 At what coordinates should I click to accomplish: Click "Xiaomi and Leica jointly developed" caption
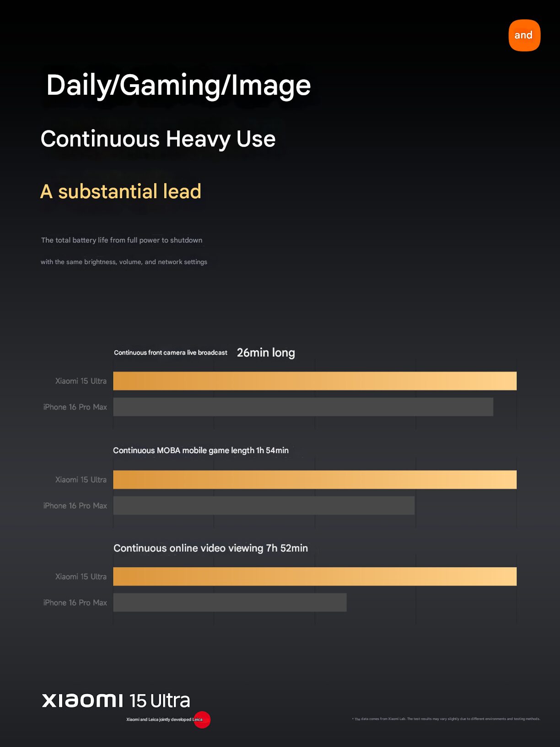click(159, 720)
